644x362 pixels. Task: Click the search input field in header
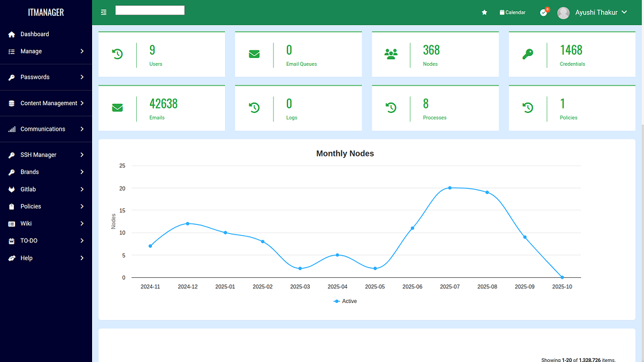150,11
